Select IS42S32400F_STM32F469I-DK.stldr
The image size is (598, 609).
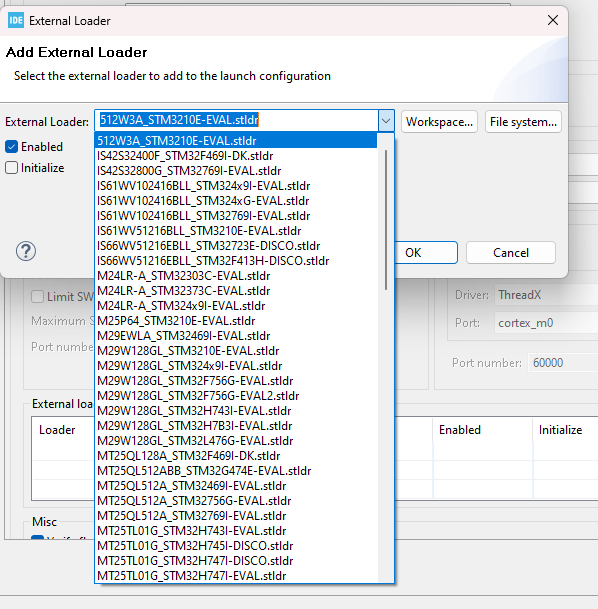click(x=236, y=156)
